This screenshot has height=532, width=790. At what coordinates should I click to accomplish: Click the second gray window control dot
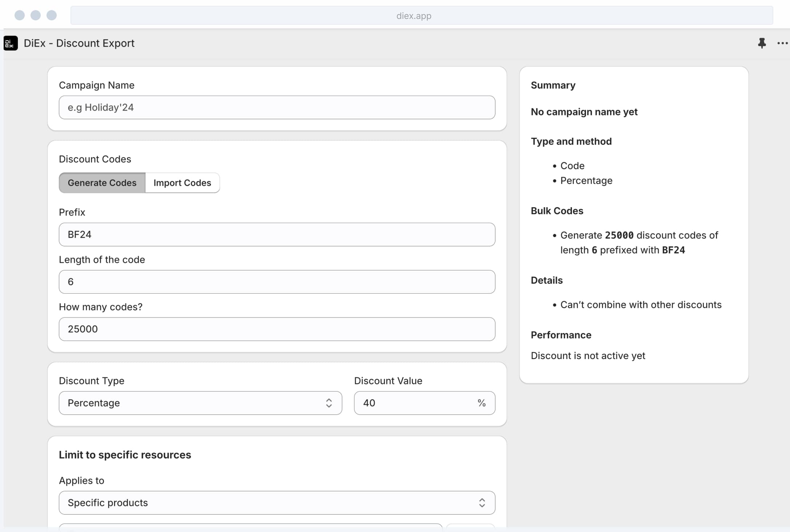click(36, 15)
